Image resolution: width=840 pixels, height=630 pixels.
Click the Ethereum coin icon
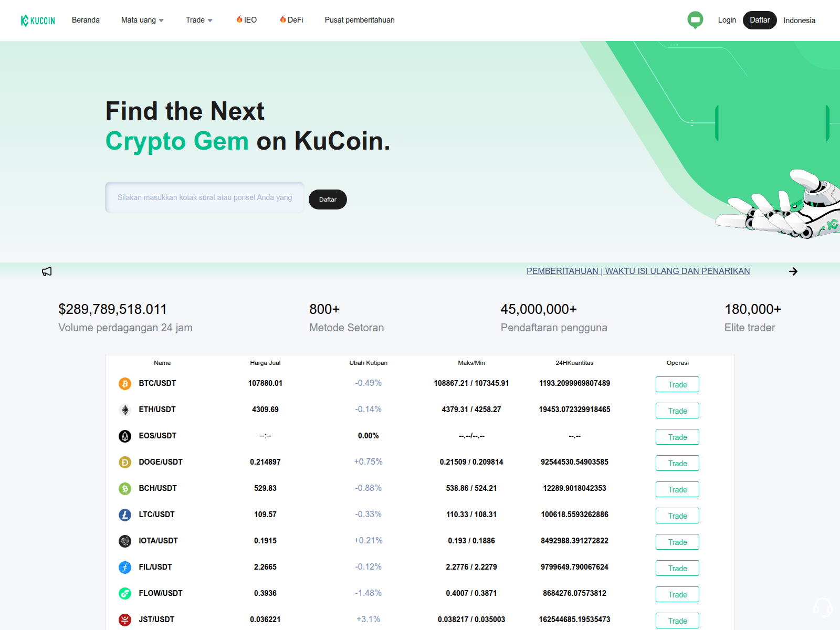(x=125, y=410)
